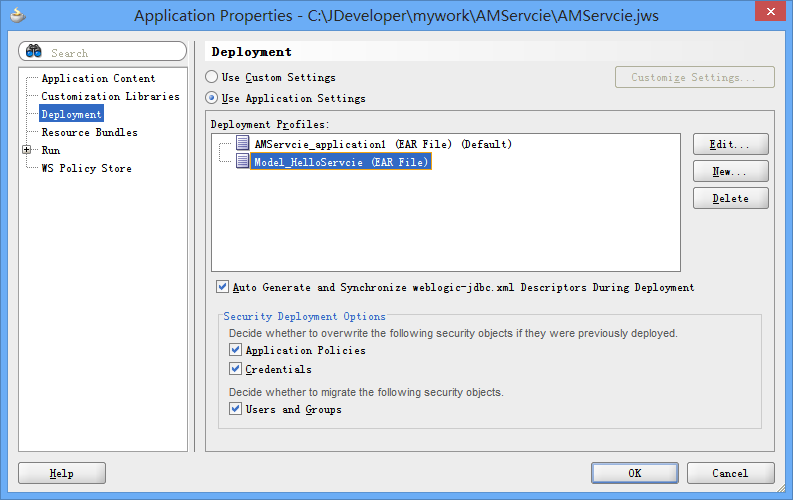
Task: Toggle Auto Generate weblogic-jdbc.xml Descriptors checkbox
Action: point(223,287)
